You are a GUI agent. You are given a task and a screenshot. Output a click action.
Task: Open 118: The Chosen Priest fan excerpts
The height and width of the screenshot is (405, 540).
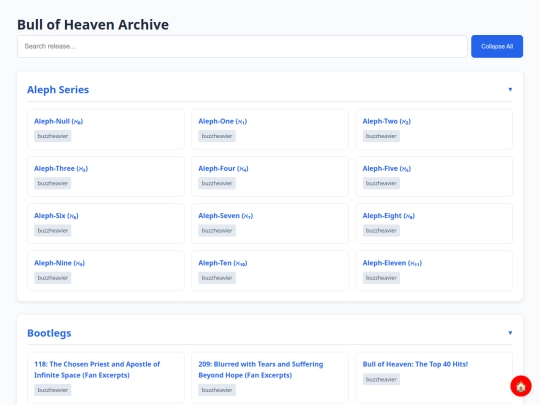tap(97, 370)
